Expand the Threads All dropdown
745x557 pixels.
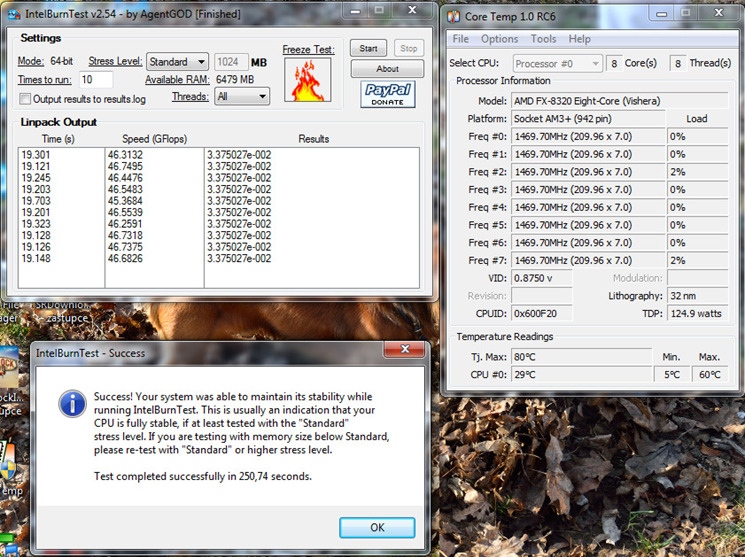point(242,96)
